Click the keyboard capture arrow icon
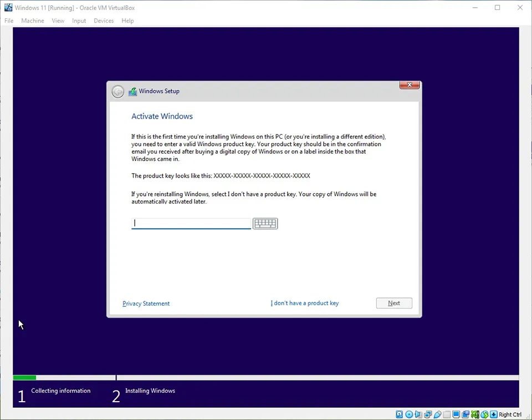Screen dimensions: 532x420 pos(494,414)
